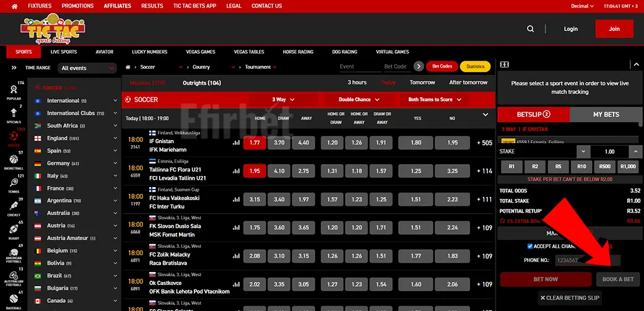Switch to the My Bets tab
The image size is (644, 311).
(606, 115)
